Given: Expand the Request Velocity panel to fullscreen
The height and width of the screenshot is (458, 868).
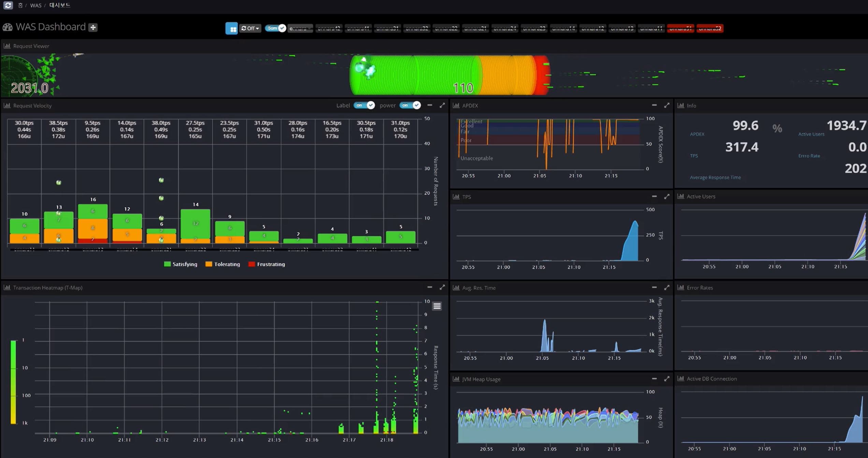Looking at the screenshot, I should [442, 105].
